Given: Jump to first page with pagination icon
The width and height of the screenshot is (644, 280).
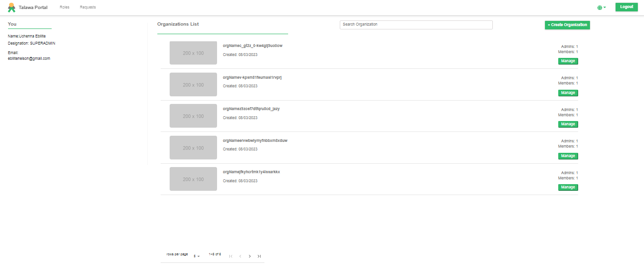Looking at the screenshot, I should 231,256.
